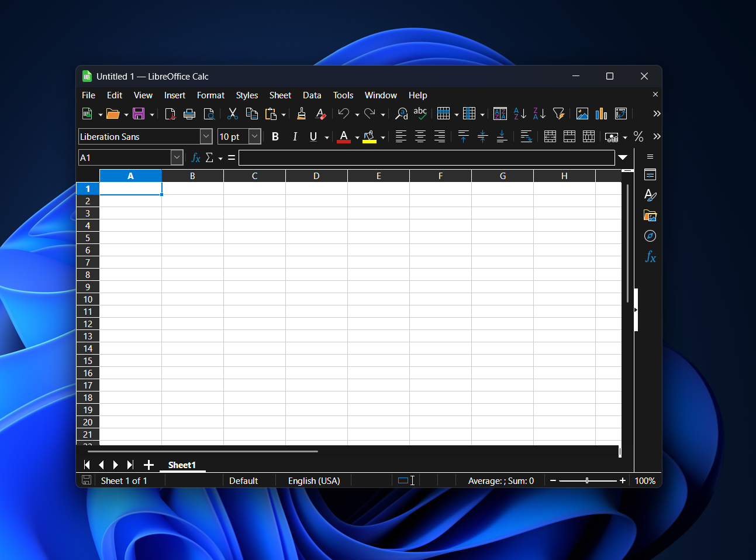Click Merge and Center Cells icon
Image resolution: width=756 pixels, height=560 pixels.
550,136
